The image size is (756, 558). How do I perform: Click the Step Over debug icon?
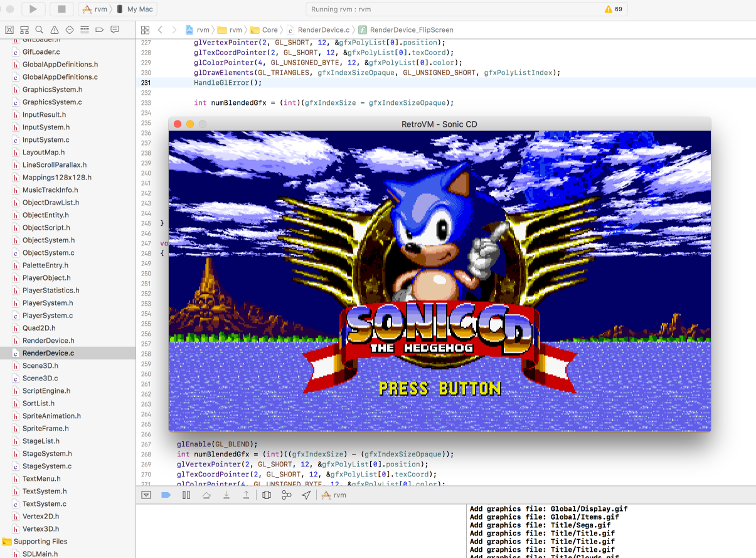[x=206, y=495]
